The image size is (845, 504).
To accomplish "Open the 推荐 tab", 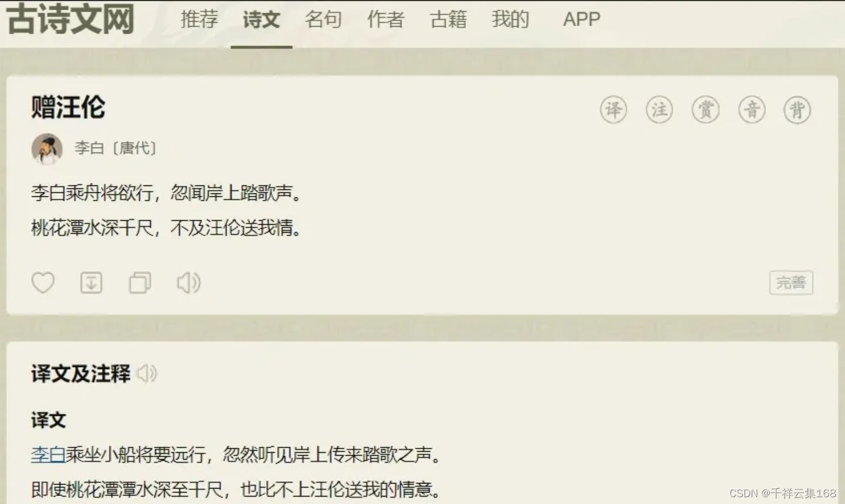I will [x=199, y=19].
